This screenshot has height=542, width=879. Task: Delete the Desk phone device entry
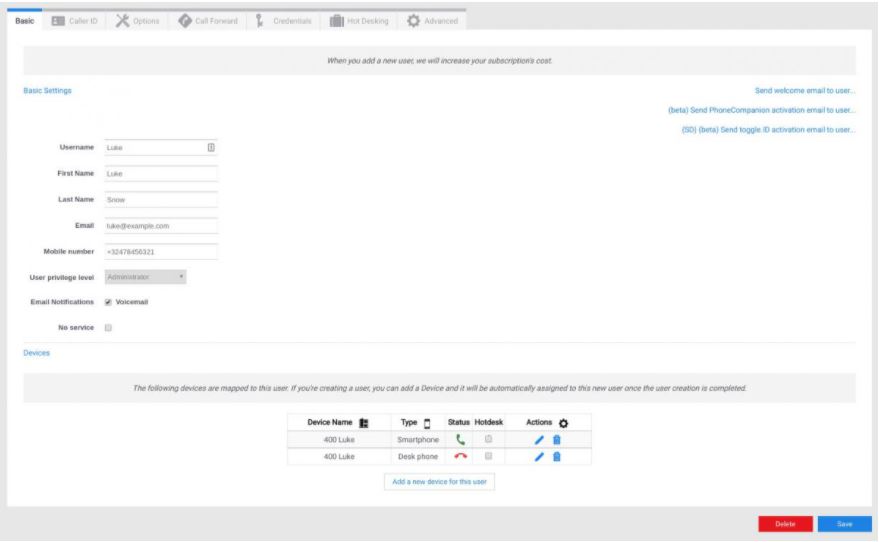click(x=557, y=457)
